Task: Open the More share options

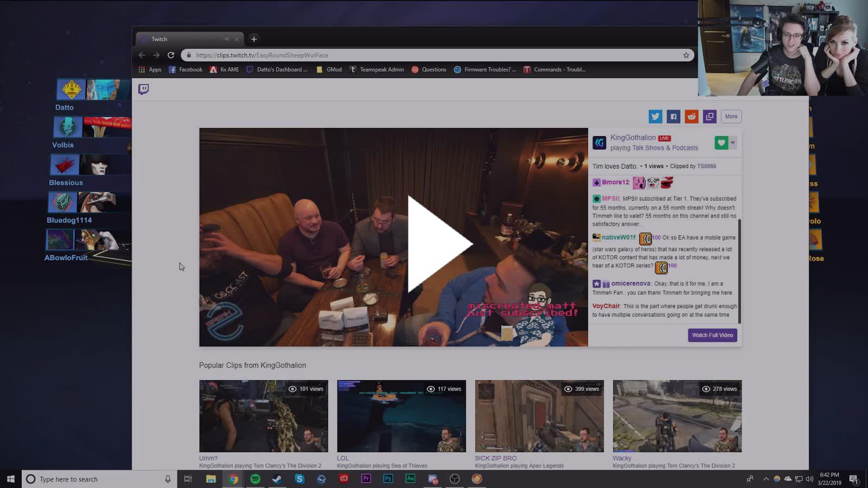Action: (x=731, y=117)
